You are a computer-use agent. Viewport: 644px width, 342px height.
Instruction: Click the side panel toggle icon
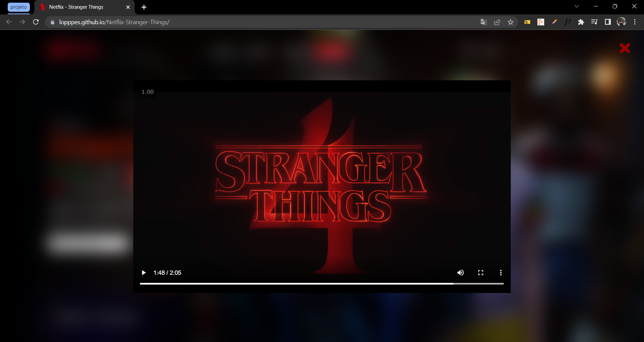[608, 22]
